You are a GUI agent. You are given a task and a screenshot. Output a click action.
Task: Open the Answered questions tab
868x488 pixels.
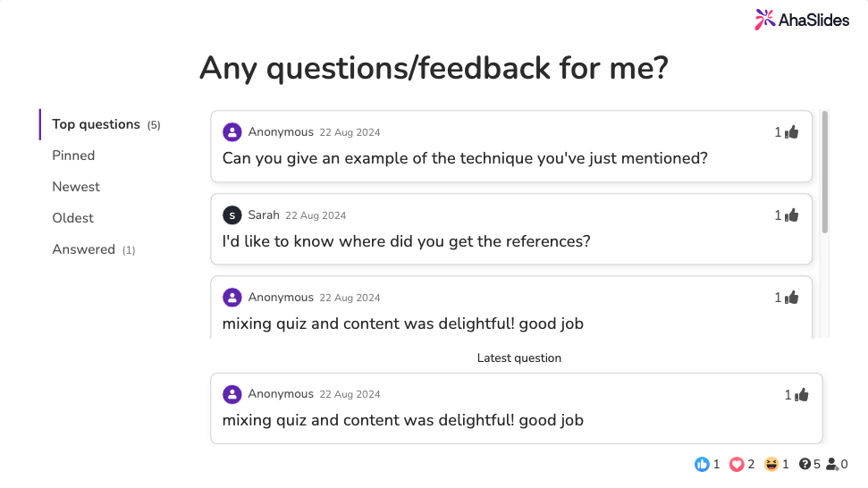(83, 249)
